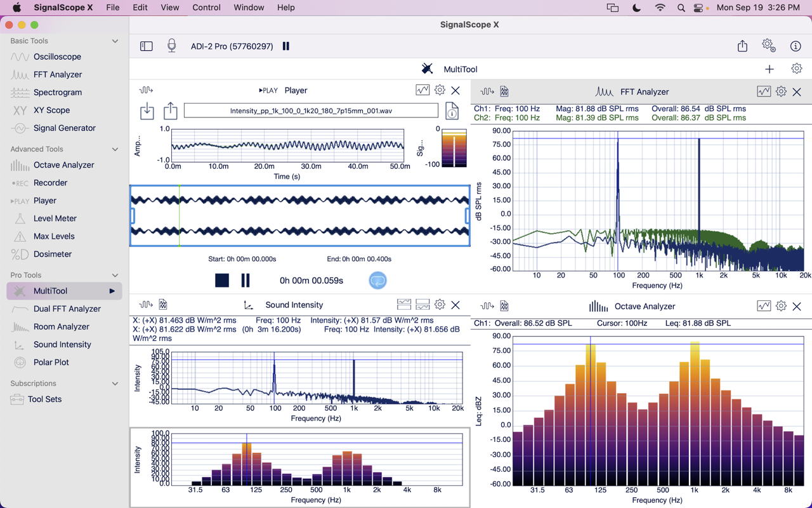
Task: Export file with Player share icon
Action: point(171,110)
